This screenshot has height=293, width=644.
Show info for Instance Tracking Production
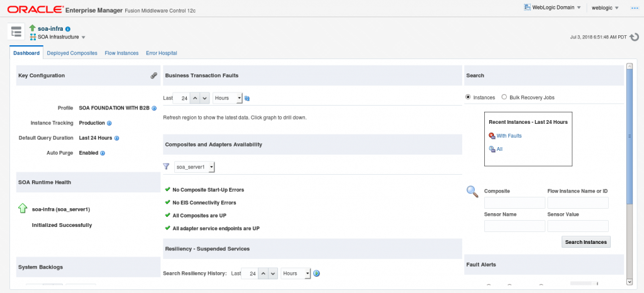click(109, 123)
